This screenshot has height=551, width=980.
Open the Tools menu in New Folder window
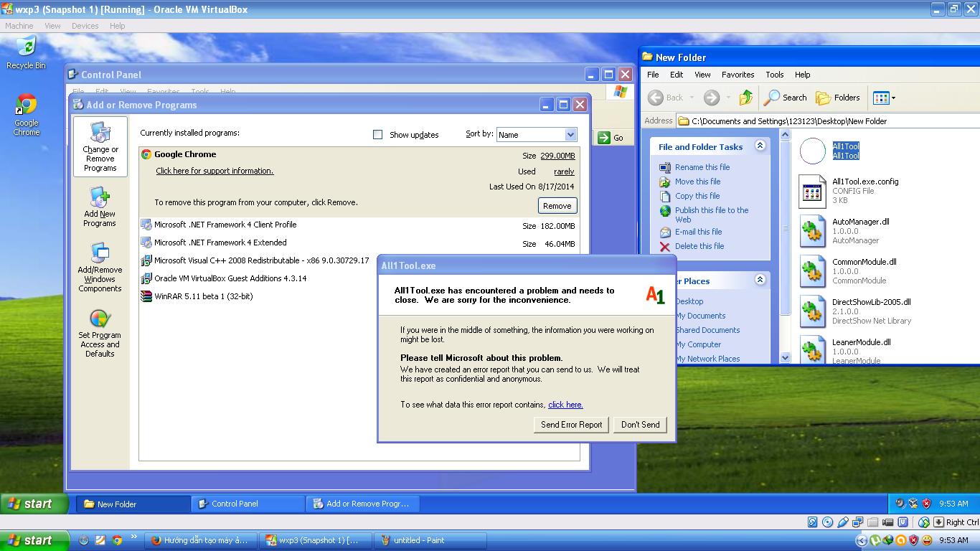(774, 75)
